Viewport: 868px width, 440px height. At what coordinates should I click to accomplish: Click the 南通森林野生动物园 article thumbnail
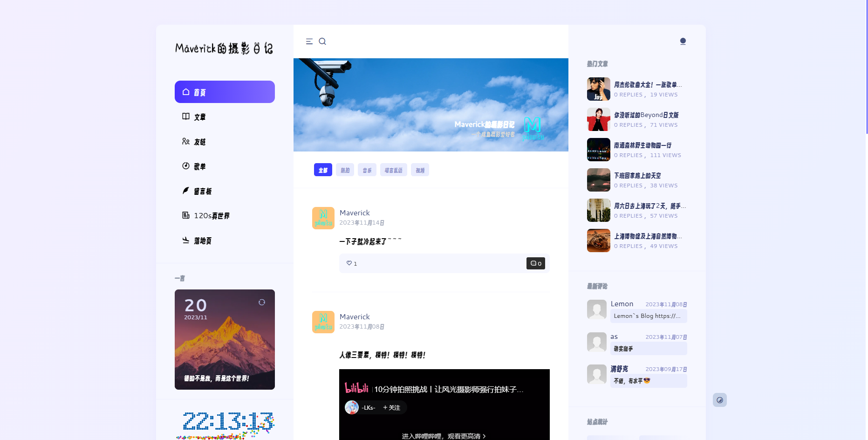pyautogui.click(x=598, y=150)
